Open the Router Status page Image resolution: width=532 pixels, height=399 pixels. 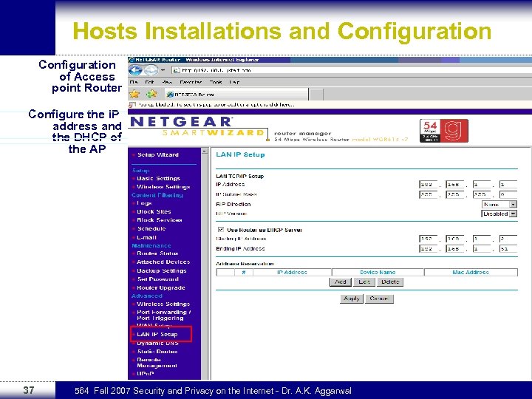click(x=157, y=253)
